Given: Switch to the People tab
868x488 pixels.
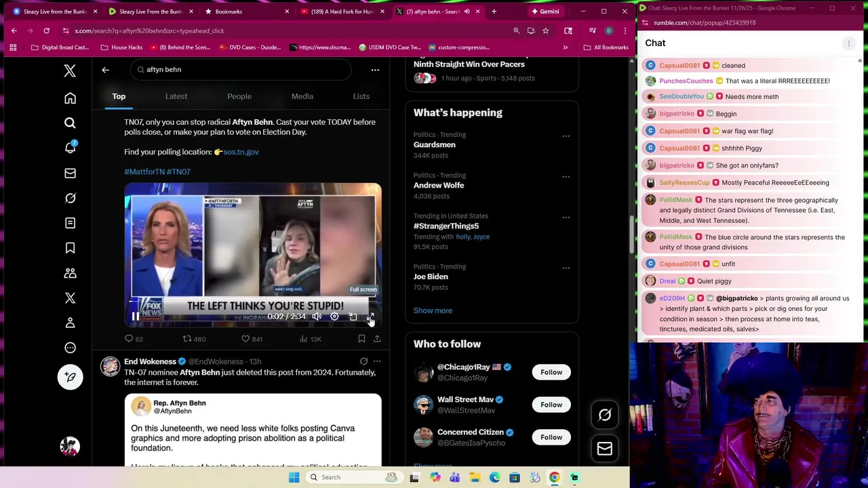Looking at the screenshot, I should (239, 96).
